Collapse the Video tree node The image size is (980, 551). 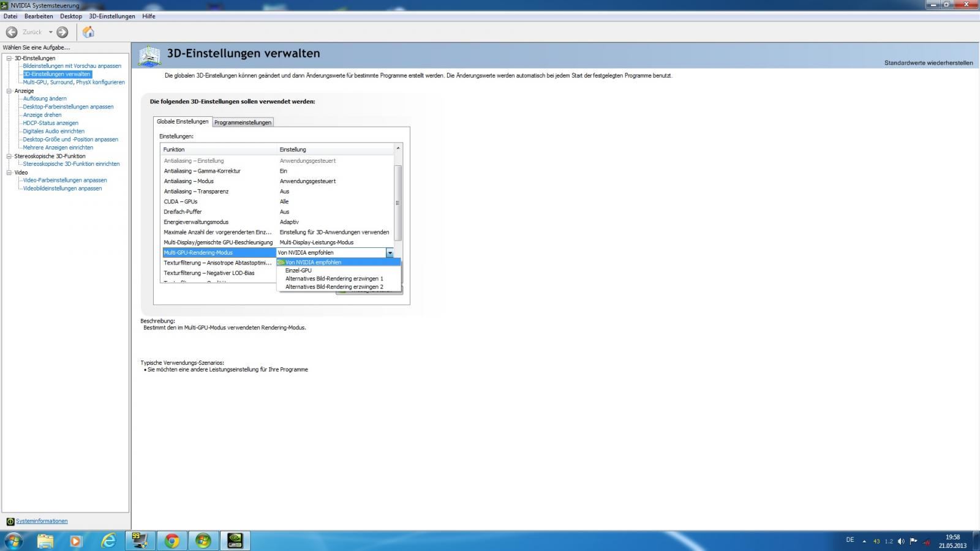click(x=9, y=173)
